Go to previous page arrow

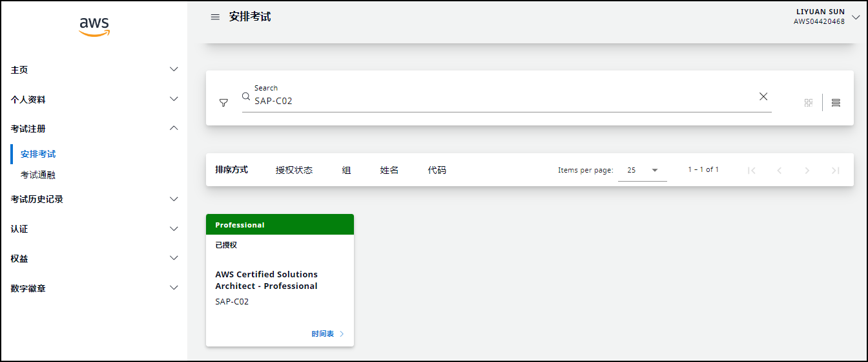779,171
